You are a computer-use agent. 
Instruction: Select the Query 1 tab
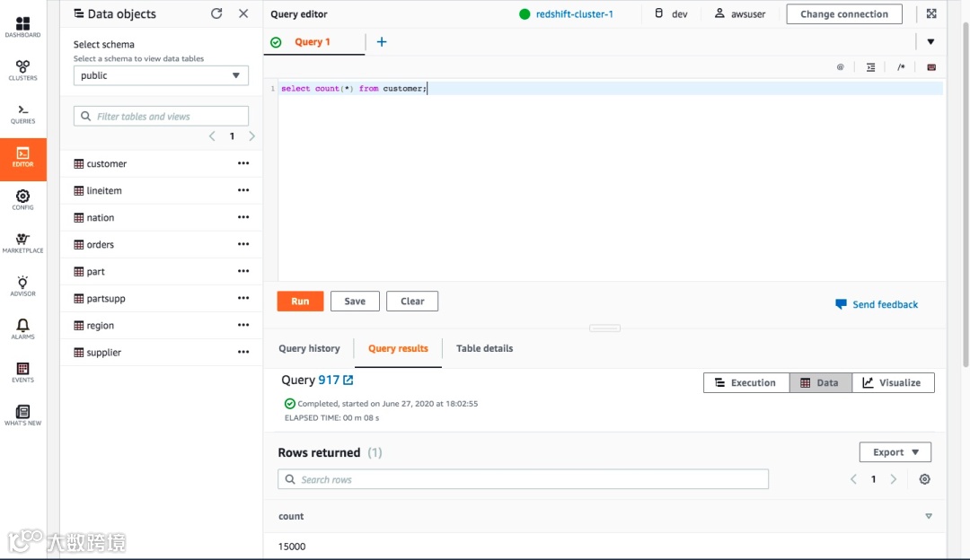tap(314, 41)
